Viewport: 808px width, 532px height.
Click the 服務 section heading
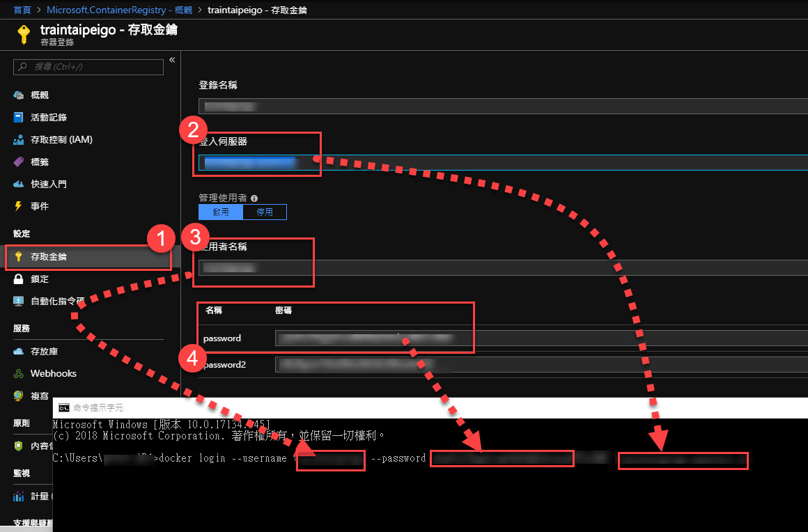[22, 328]
